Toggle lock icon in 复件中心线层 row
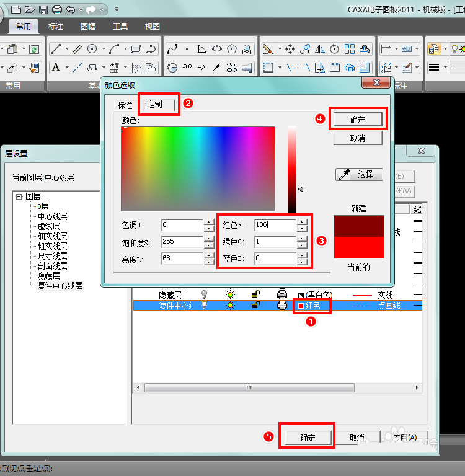 coord(255,305)
